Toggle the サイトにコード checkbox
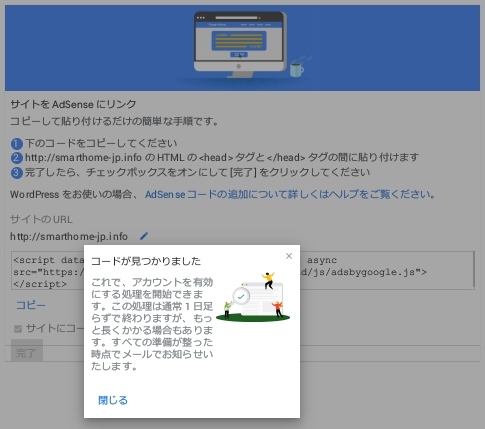The width and height of the screenshot is (485, 429). tap(18, 329)
